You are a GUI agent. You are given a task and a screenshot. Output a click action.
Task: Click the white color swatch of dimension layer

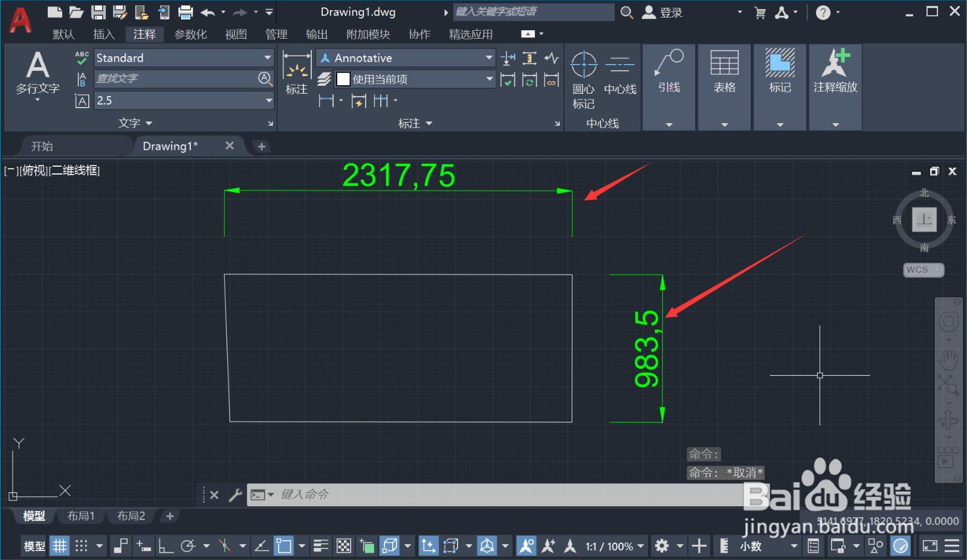click(x=343, y=79)
